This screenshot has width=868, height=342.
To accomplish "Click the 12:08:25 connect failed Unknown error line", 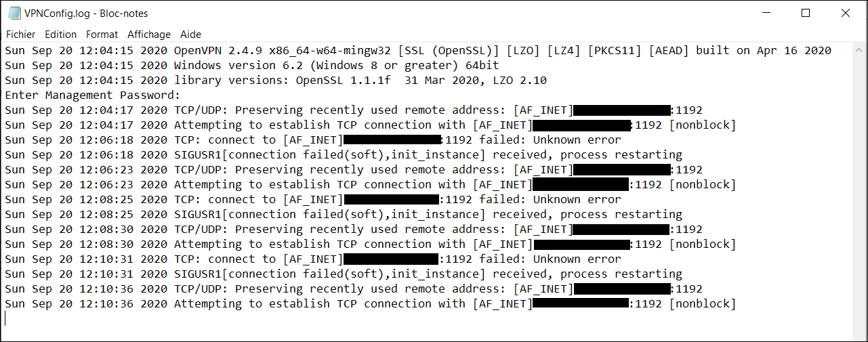I will 312,199.
